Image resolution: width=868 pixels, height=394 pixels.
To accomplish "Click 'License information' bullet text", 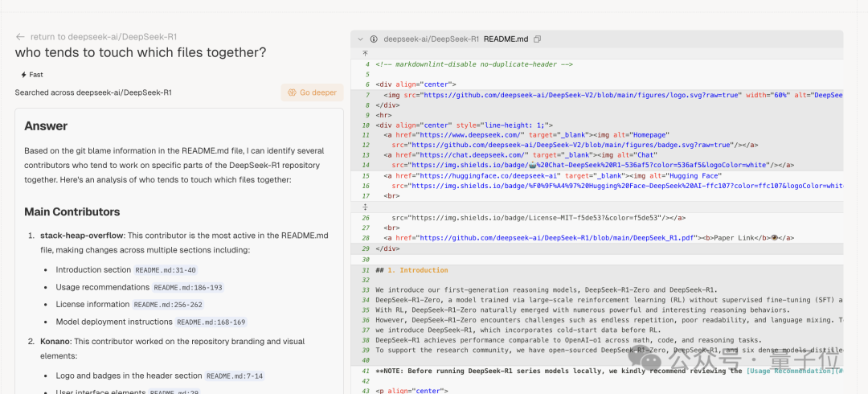I will (x=92, y=304).
